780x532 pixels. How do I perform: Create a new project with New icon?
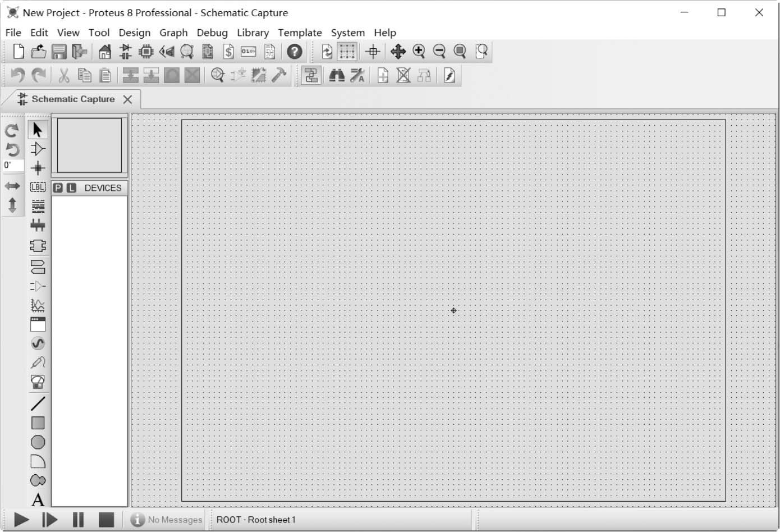[x=19, y=52]
